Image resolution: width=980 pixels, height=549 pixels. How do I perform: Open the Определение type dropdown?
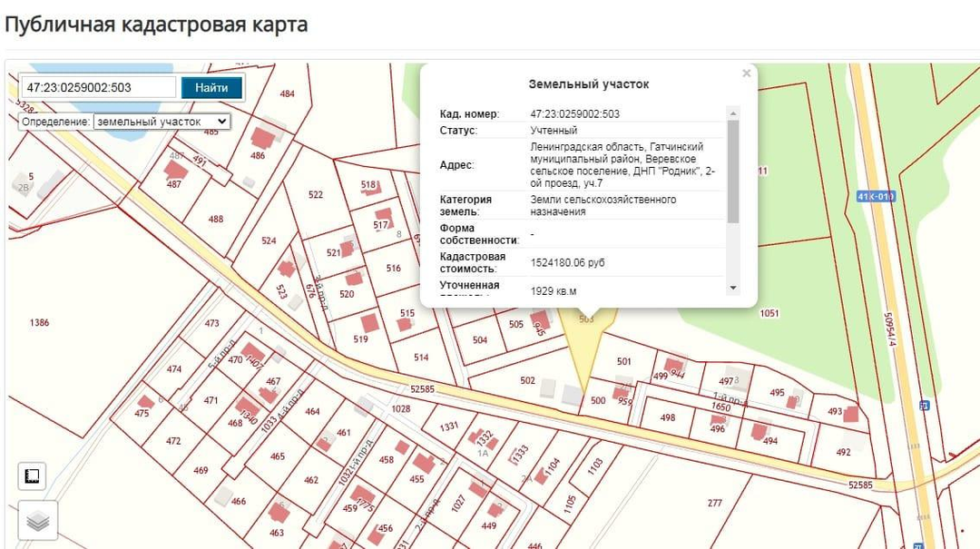[x=162, y=121]
